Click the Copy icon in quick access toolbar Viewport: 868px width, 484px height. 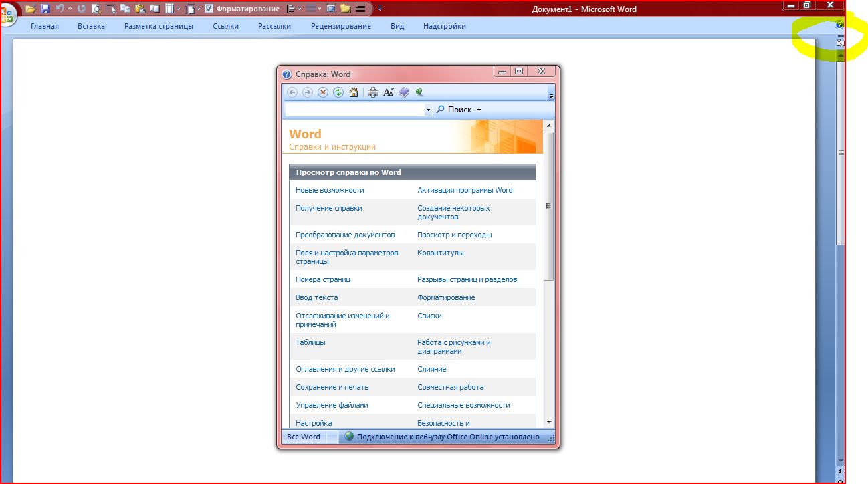tap(125, 9)
